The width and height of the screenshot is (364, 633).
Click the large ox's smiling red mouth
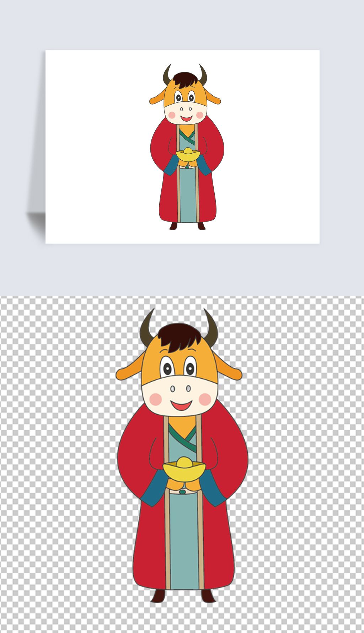click(181, 405)
